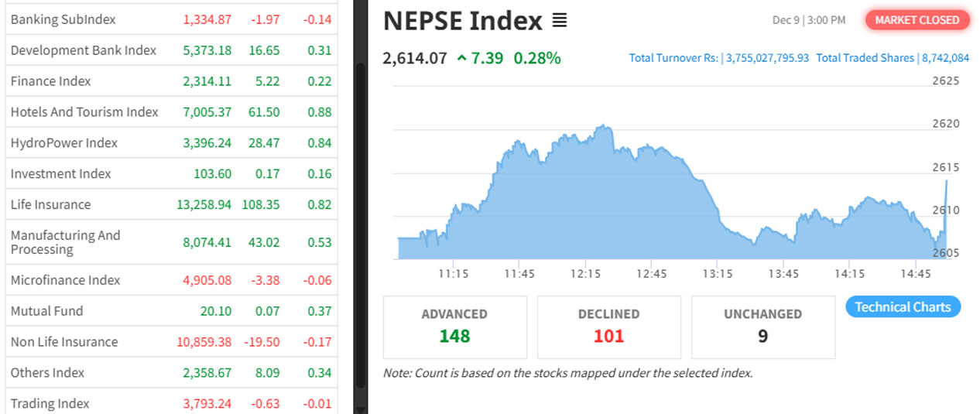Select Mutual Fund row
Viewport: 980px width, 414px height.
46,311
